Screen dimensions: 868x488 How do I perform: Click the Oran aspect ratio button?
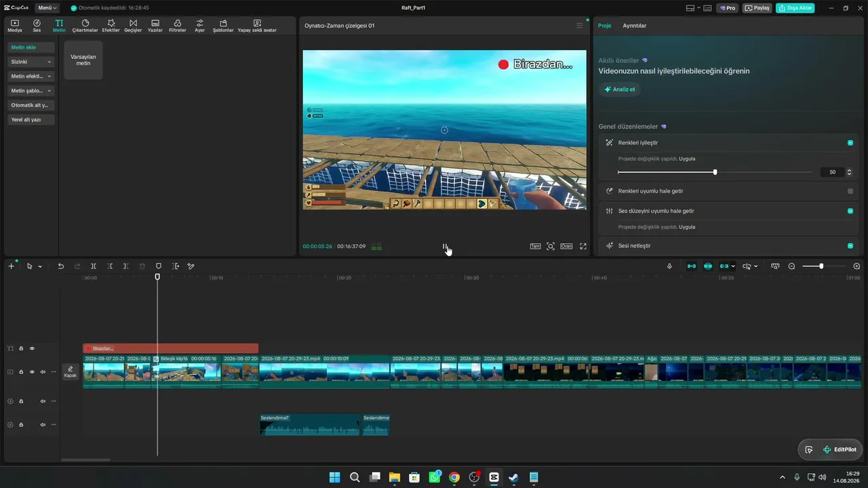coord(566,246)
